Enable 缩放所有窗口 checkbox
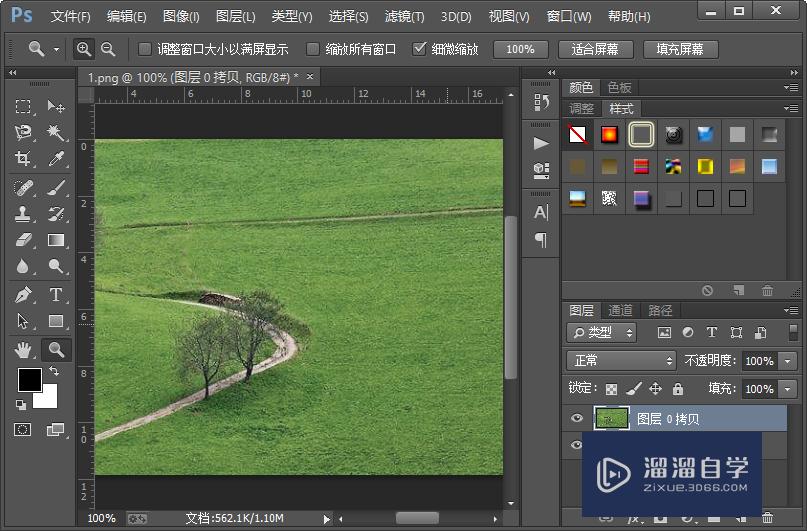This screenshot has height=531, width=807. 313,49
